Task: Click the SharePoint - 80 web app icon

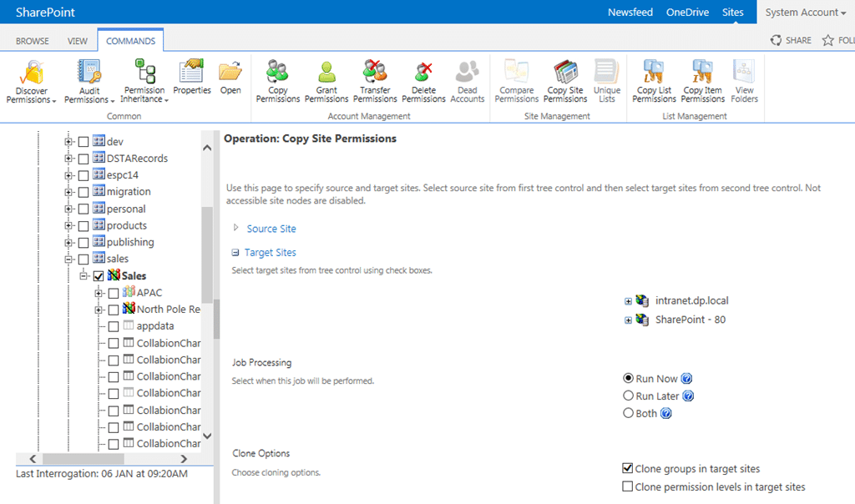Action: [x=642, y=320]
